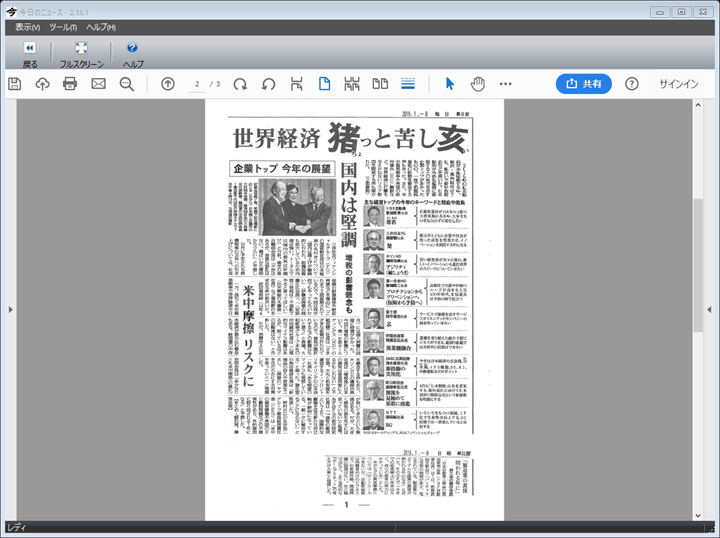This screenshot has width=720, height=538.
Task: Print the document with the printer icon
Action: tap(70, 84)
